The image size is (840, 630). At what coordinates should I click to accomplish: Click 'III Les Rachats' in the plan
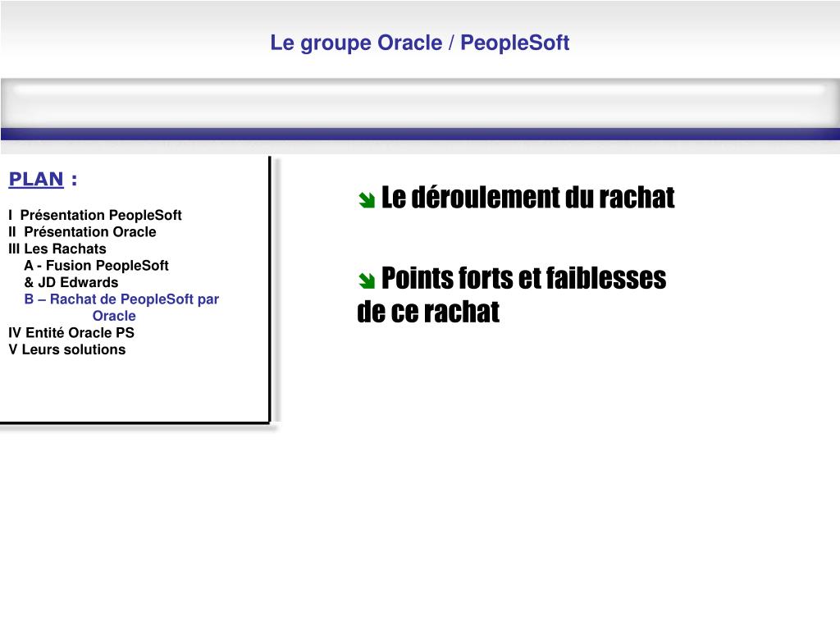click(x=57, y=249)
